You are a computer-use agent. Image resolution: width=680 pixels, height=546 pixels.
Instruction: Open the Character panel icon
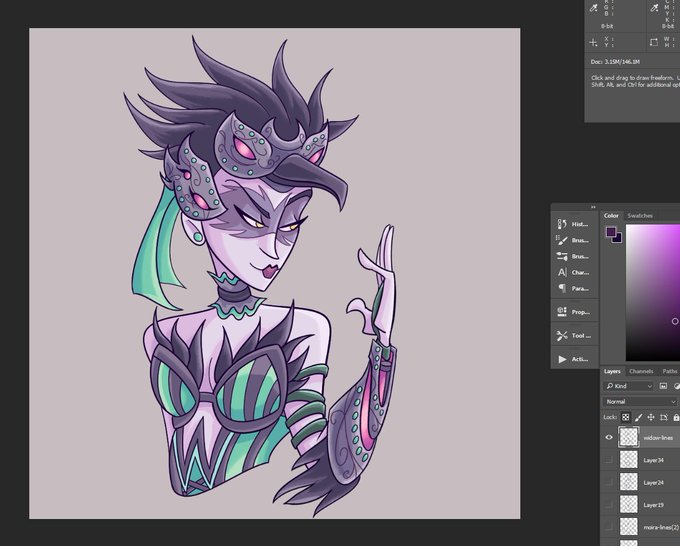pyautogui.click(x=562, y=272)
